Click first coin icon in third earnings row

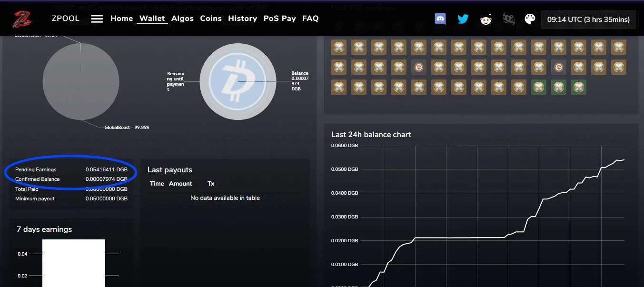point(338,87)
